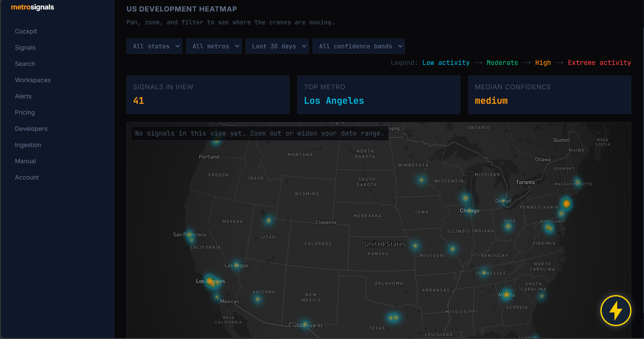Click the Ohio heat spot
The height and width of the screenshot is (339, 644).
tap(508, 226)
